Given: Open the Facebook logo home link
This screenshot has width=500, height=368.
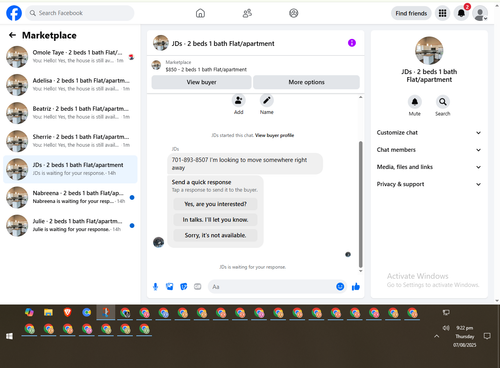Looking at the screenshot, I should coord(14,13).
